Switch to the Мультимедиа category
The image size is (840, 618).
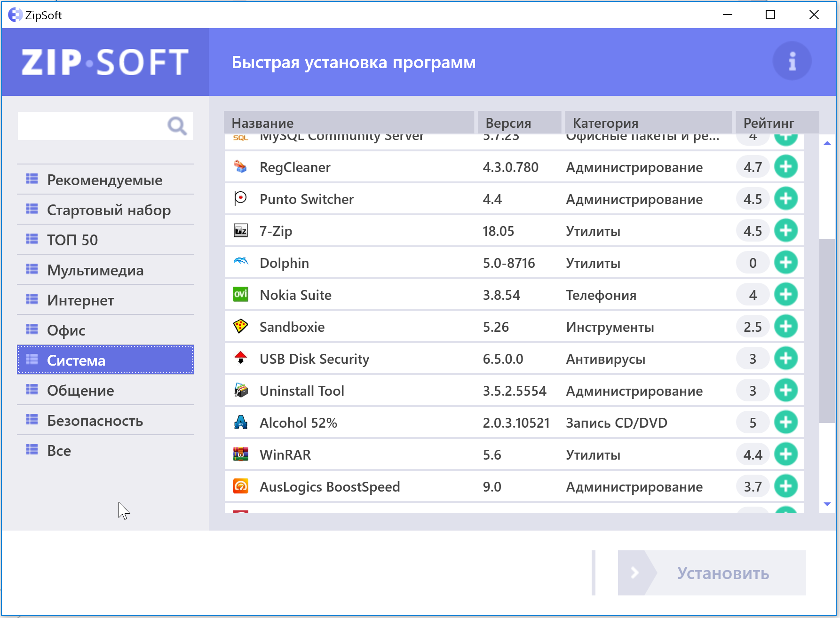105,270
